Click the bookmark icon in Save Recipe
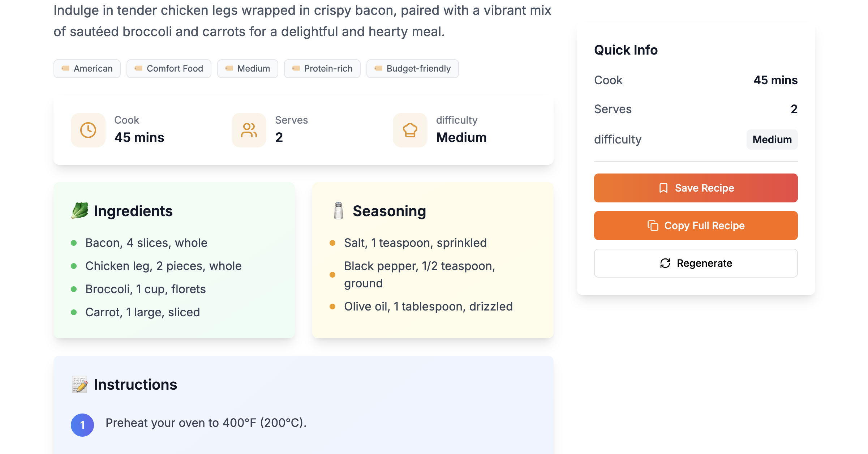868x454 pixels. (x=663, y=188)
